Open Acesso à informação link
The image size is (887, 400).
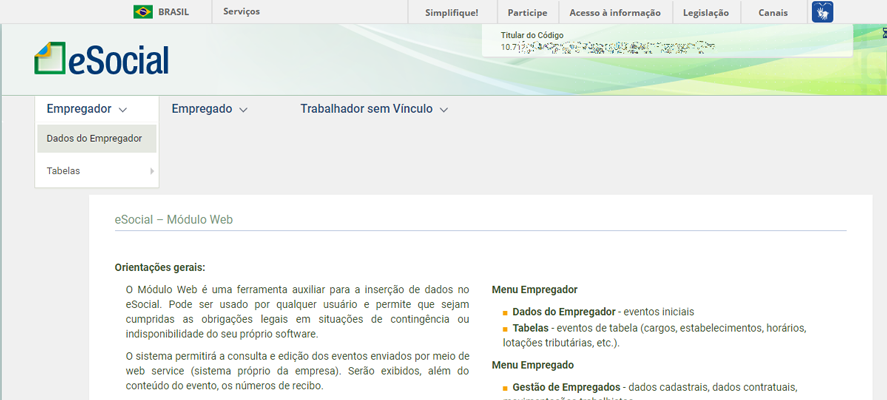615,12
